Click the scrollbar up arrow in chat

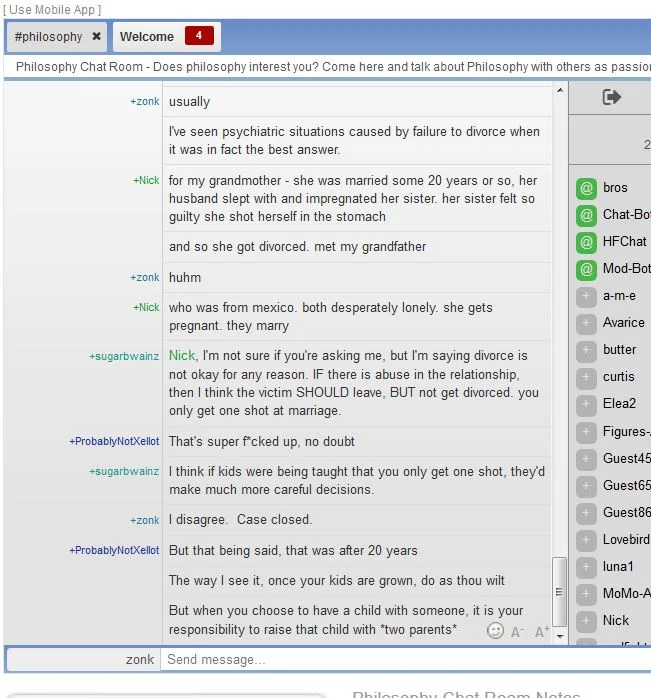point(560,90)
